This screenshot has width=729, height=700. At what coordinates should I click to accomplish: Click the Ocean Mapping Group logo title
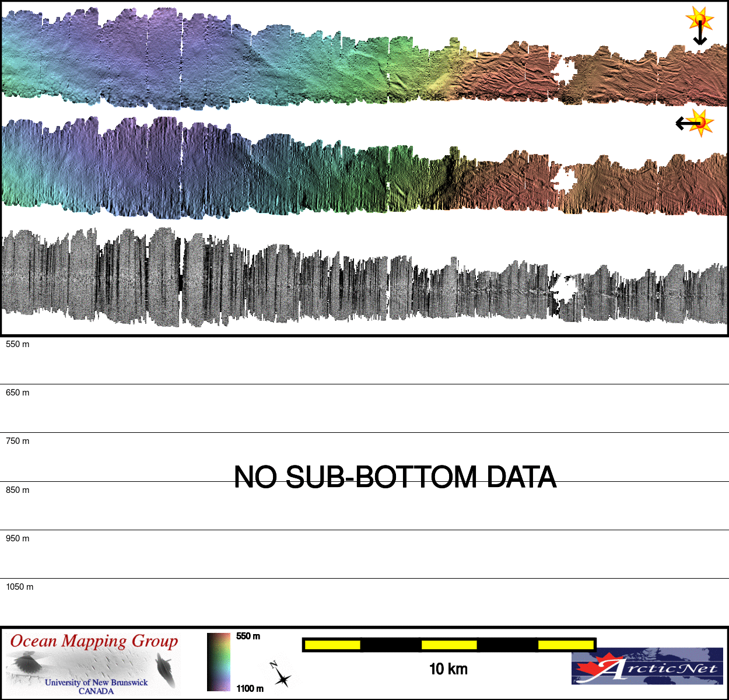tap(94, 641)
